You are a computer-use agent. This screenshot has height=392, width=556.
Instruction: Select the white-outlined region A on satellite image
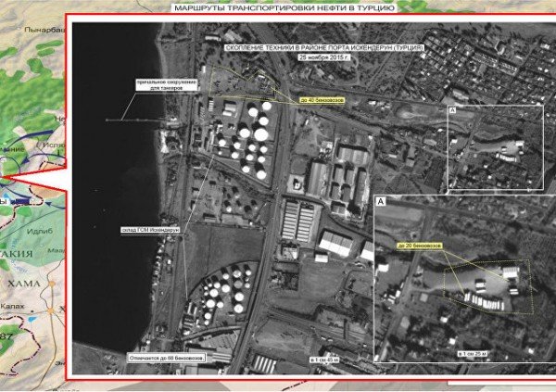[x=494, y=145]
